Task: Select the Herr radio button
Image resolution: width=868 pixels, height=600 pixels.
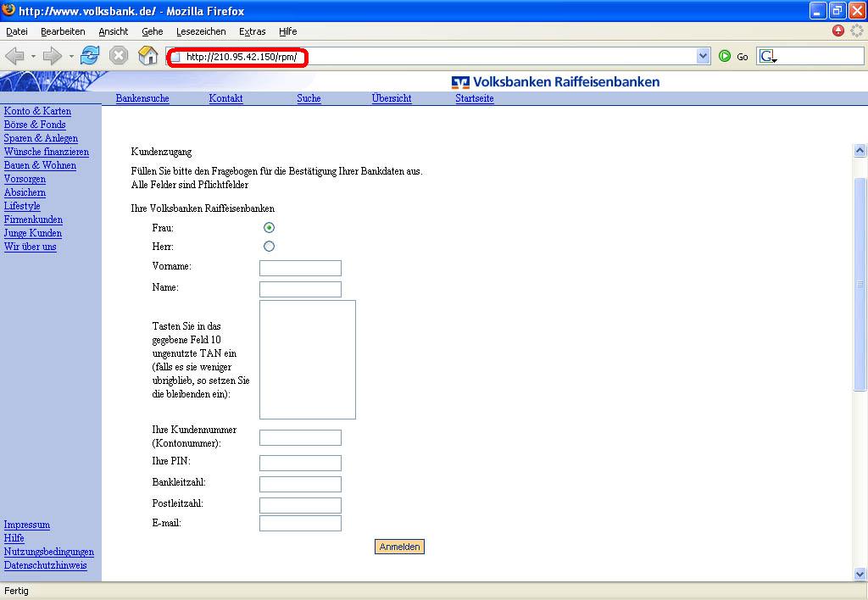Action: point(269,247)
